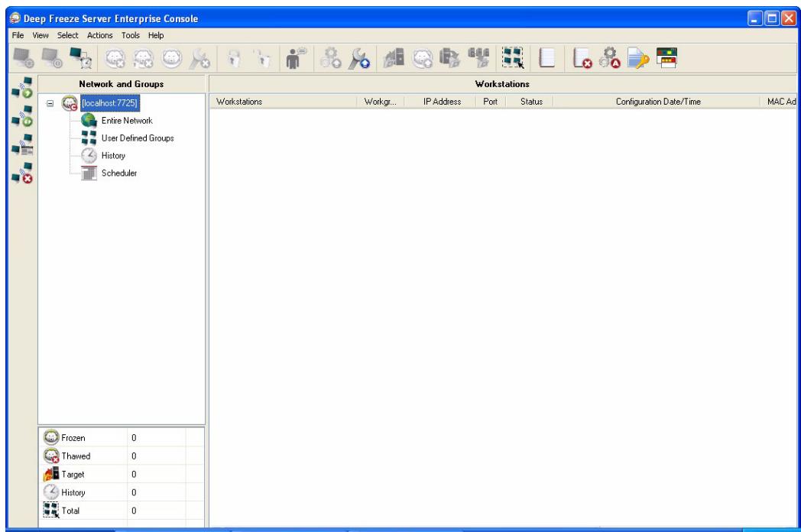Click the notebook with red X icon

point(582,58)
